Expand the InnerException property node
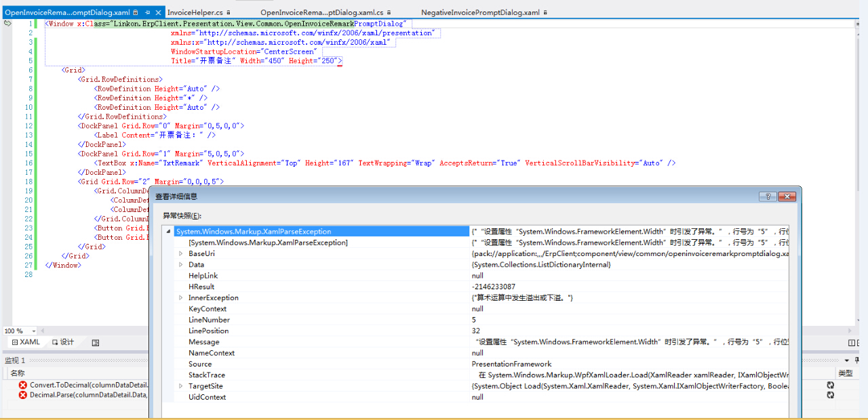Viewport: 868px width, 420px height. click(x=181, y=298)
